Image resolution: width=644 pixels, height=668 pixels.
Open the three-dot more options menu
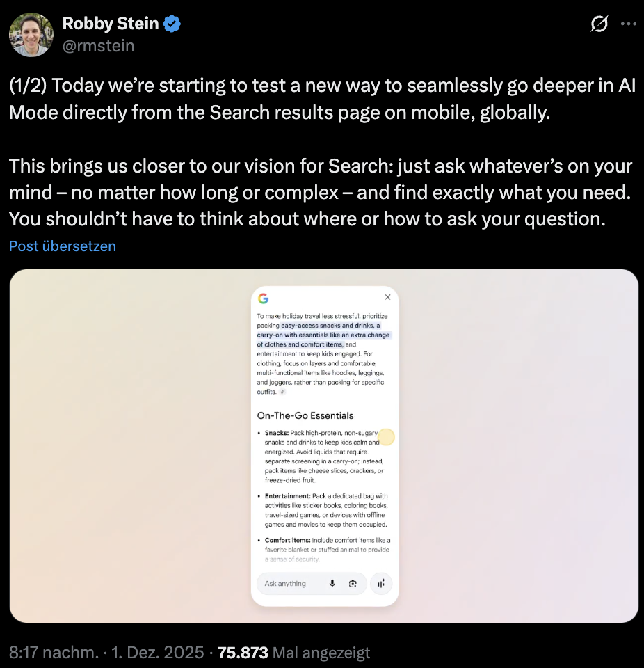pyautogui.click(x=628, y=23)
